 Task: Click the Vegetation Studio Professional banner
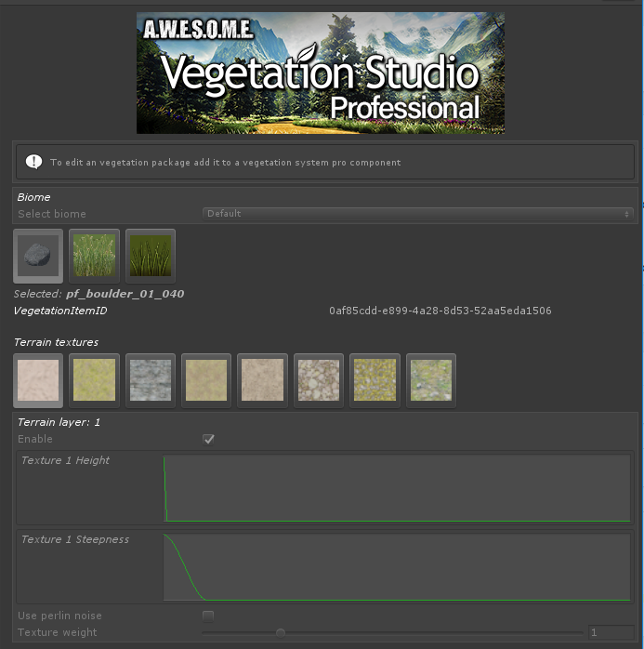(x=321, y=73)
